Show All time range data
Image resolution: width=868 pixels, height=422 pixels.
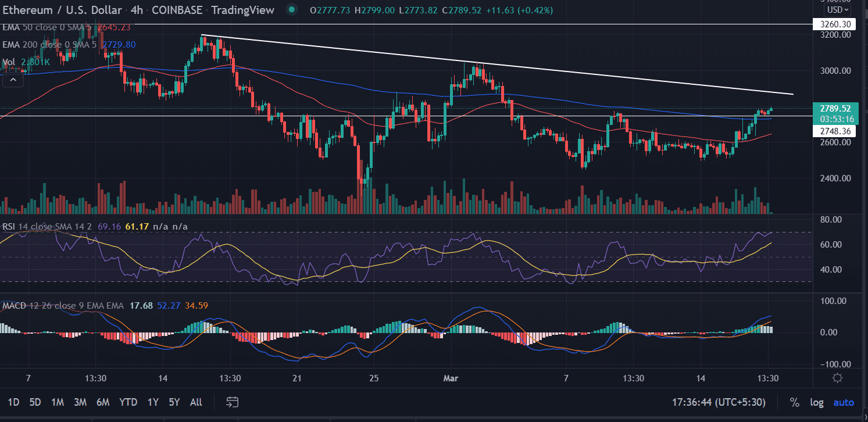[x=196, y=402]
